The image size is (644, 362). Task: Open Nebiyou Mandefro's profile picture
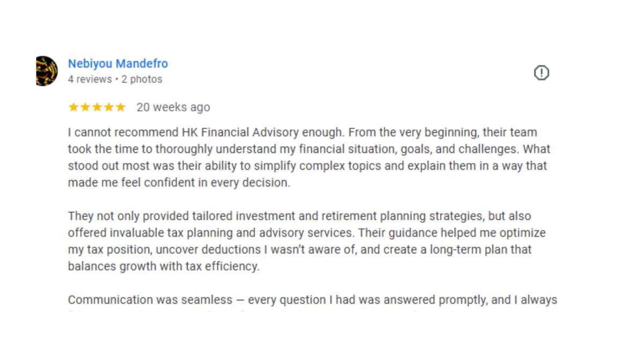point(47,71)
